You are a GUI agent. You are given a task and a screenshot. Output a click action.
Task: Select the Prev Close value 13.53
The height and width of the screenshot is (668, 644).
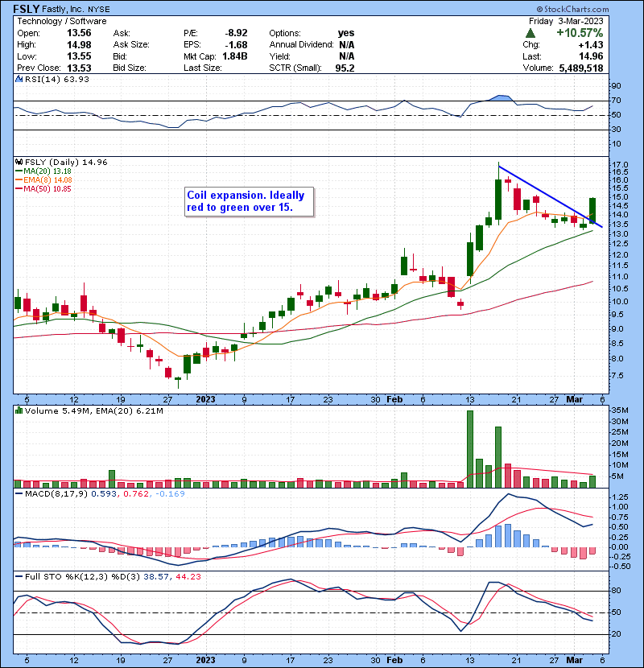click(x=79, y=68)
